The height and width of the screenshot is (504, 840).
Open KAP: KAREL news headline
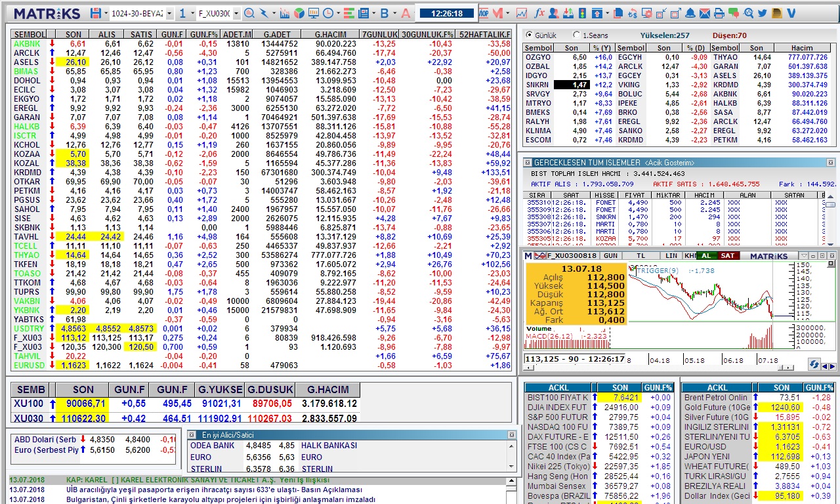click(x=198, y=480)
